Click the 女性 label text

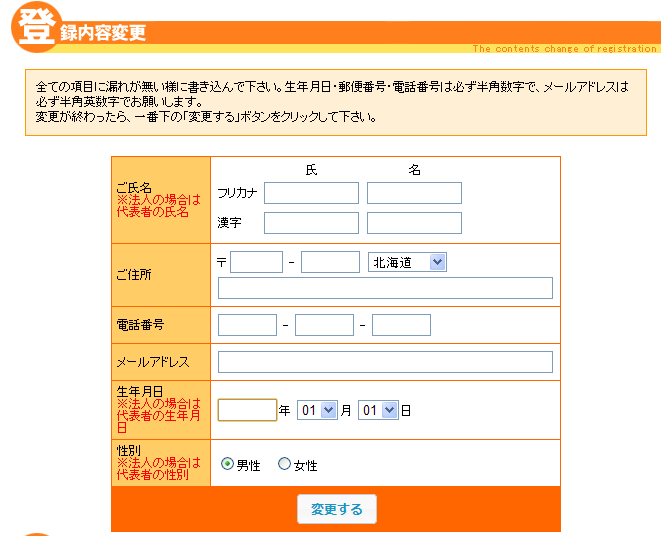306,465
